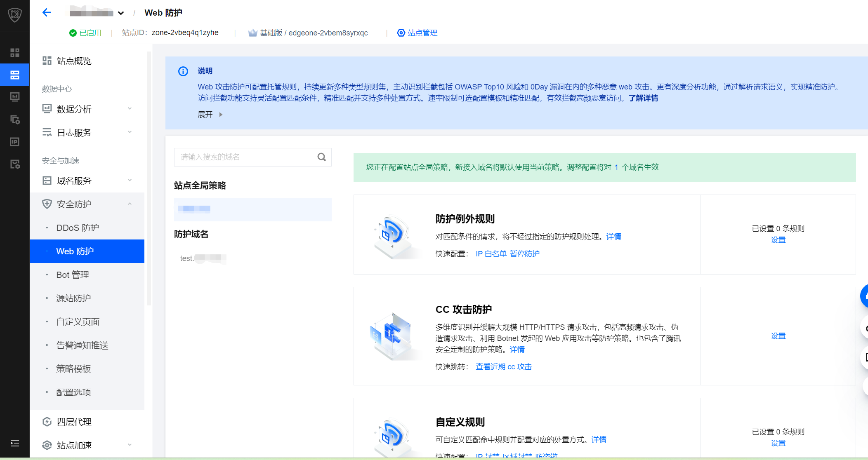The image size is (868, 460).
Task: Click the search magnifier icon
Action: click(x=322, y=157)
